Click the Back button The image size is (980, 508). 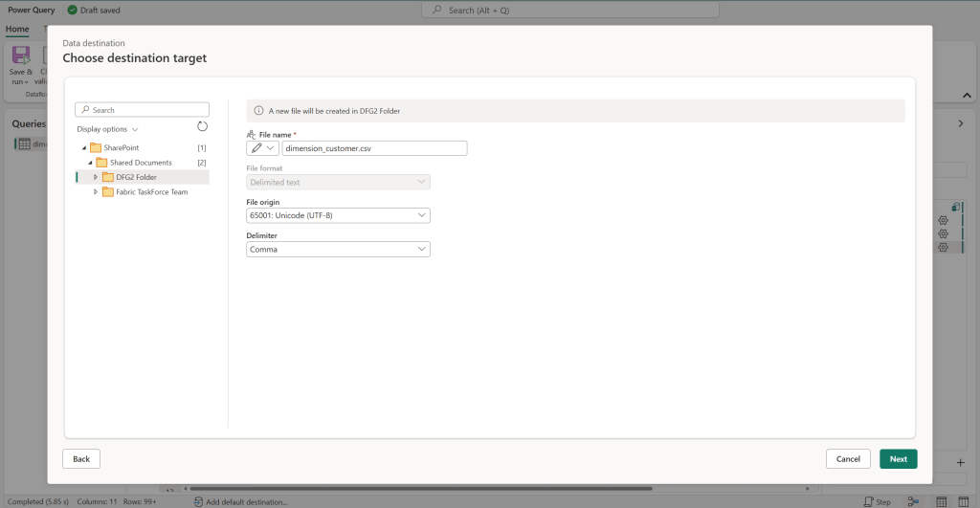[81, 459]
